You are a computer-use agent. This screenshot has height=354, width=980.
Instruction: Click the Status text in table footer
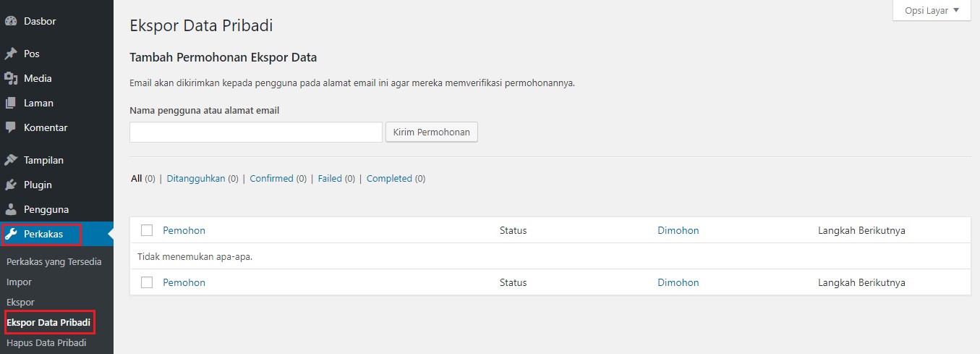[x=514, y=282]
